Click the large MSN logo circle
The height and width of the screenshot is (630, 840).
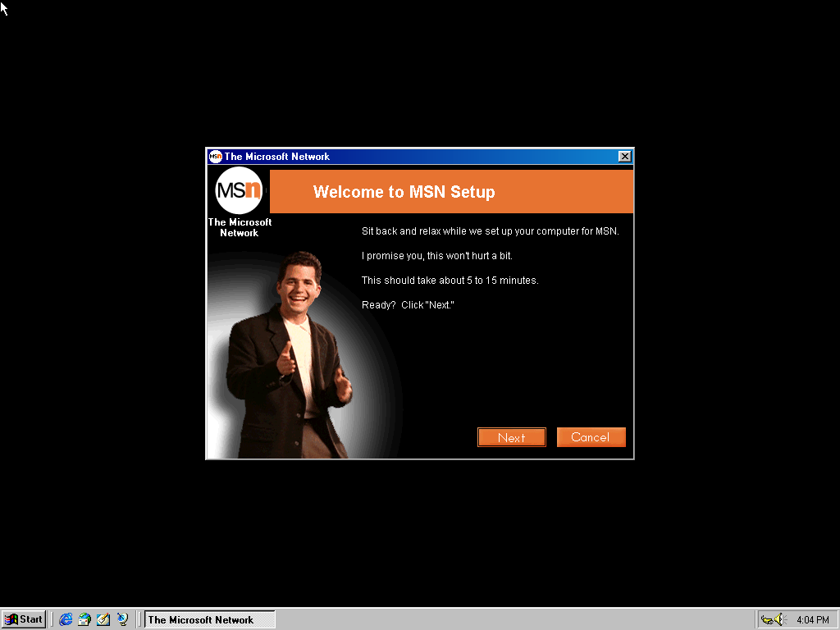click(239, 190)
